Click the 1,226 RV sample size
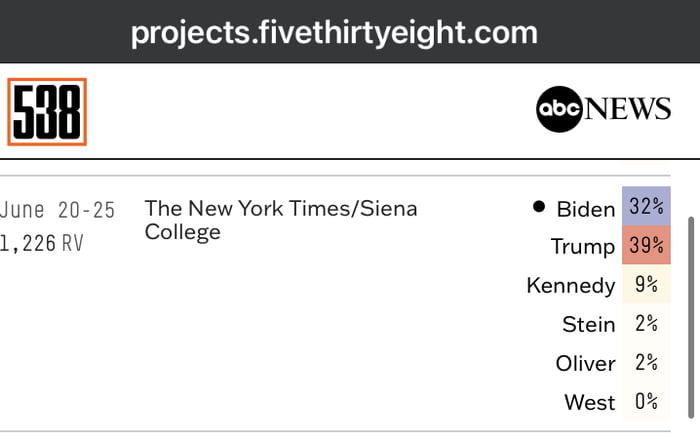Image resolution: width=700 pixels, height=441 pixels. click(42, 242)
